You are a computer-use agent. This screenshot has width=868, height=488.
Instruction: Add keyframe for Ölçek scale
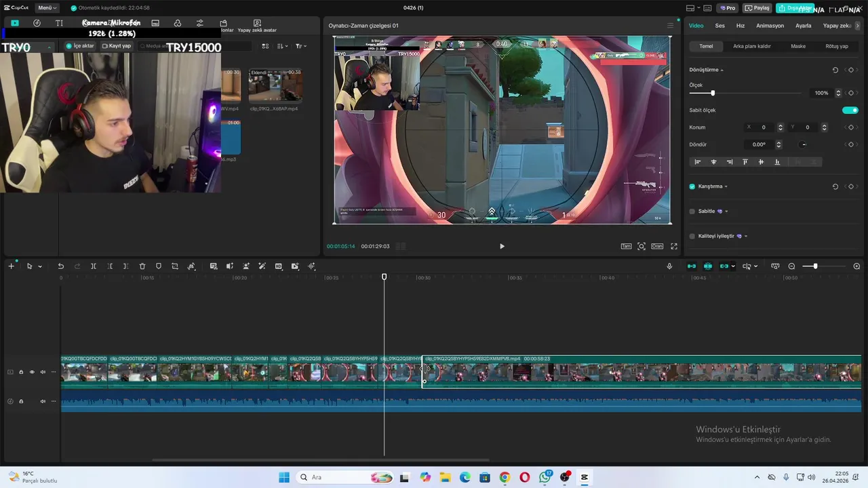(x=851, y=93)
